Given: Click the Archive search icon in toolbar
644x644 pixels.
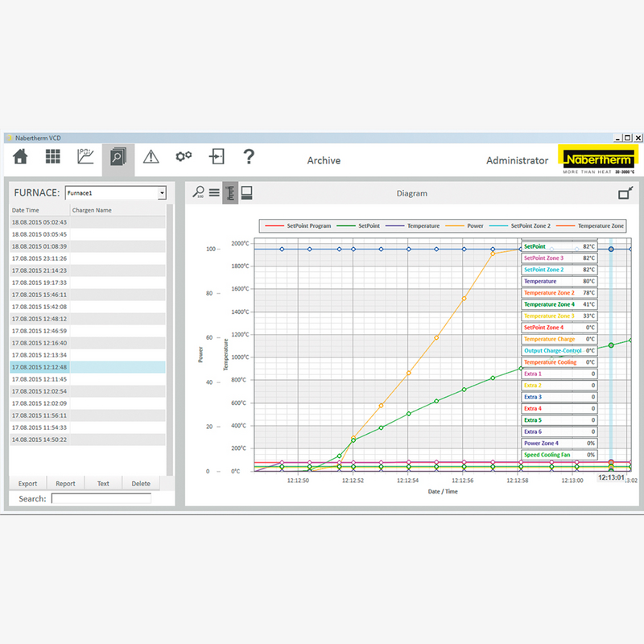Looking at the screenshot, I should pyautogui.click(x=118, y=157).
